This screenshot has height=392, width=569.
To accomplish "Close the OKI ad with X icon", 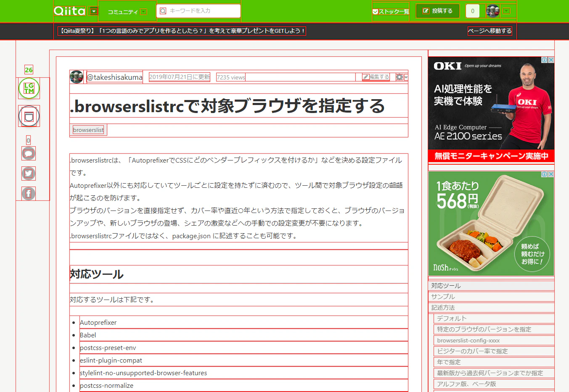I will click(551, 60).
